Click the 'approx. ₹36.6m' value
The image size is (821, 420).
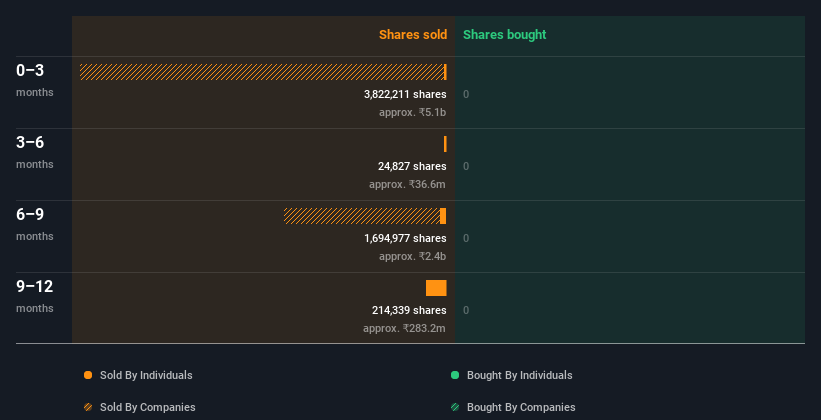(x=407, y=184)
